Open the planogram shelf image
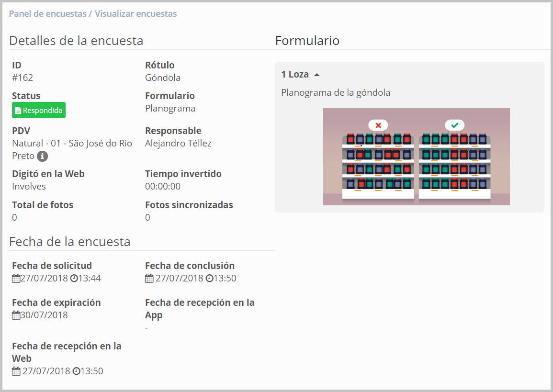This screenshot has height=392, width=553. click(416, 157)
